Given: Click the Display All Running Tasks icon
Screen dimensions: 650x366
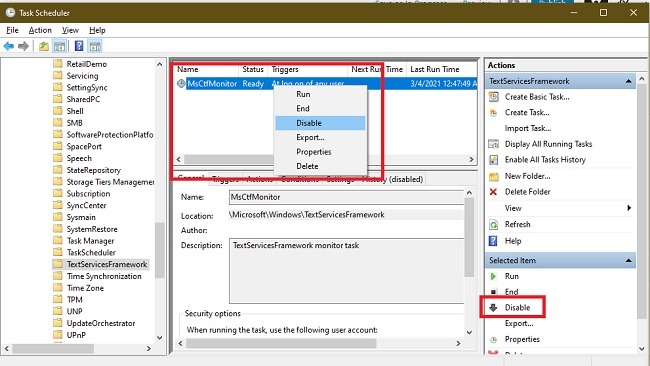Looking at the screenshot, I should coord(493,144).
